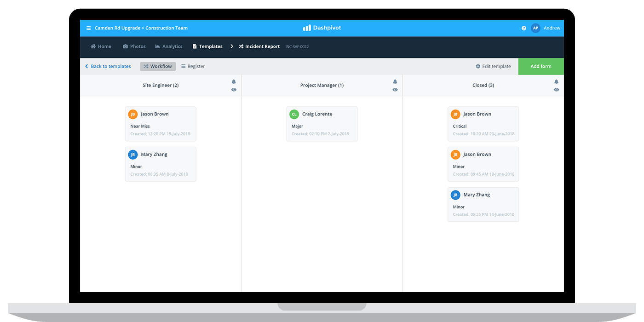Screen dimensions: 644x322
Task: Go to Home tab
Action: coord(101,46)
